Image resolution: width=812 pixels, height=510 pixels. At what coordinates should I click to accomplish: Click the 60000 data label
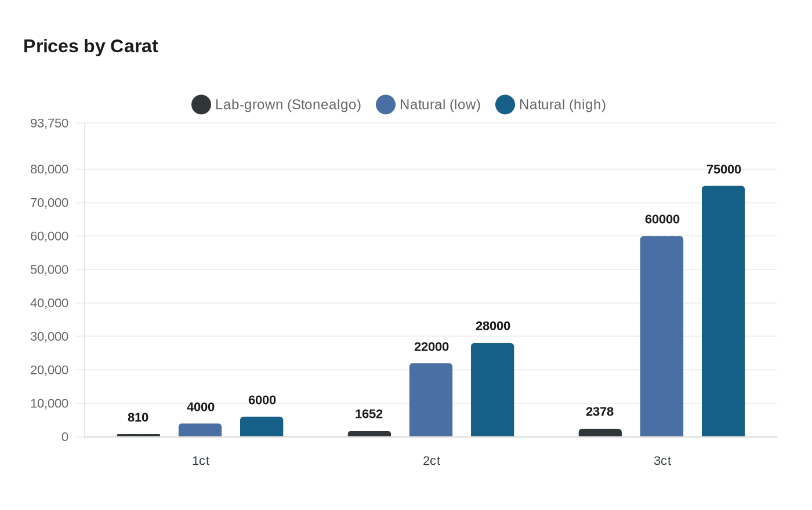[662, 220]
